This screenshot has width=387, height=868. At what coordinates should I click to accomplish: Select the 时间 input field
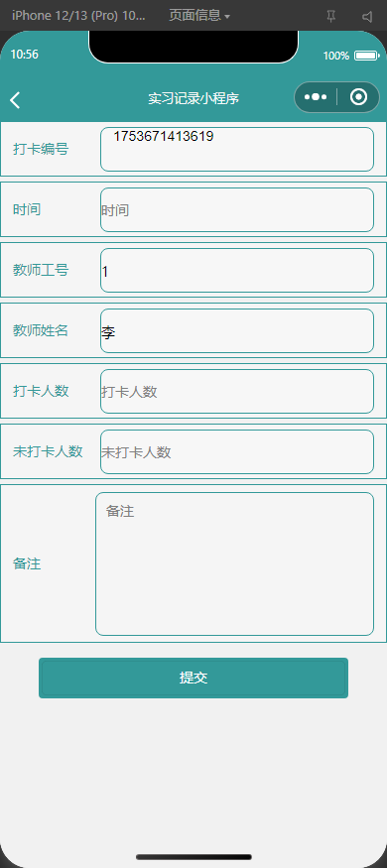pos(237,209)
